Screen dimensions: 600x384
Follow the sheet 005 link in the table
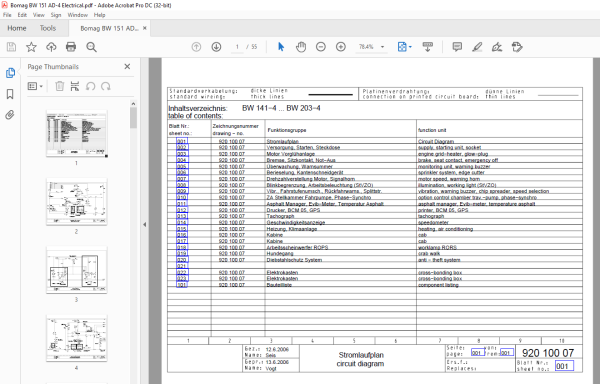point(182,166)
